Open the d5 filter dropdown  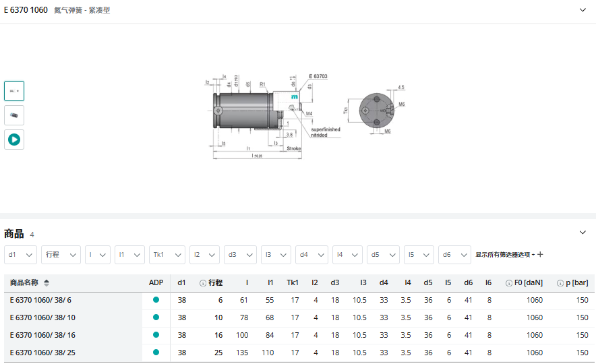click(x=383, y=255)
